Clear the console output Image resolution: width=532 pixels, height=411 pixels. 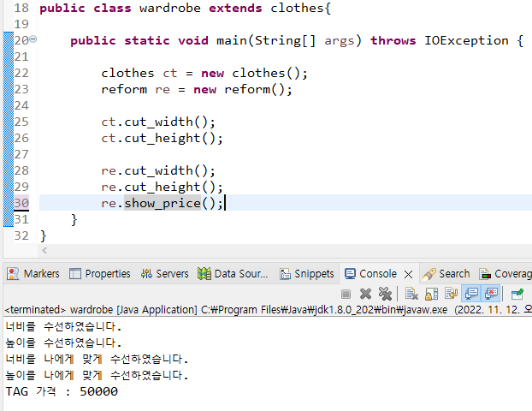pos(411,294)
